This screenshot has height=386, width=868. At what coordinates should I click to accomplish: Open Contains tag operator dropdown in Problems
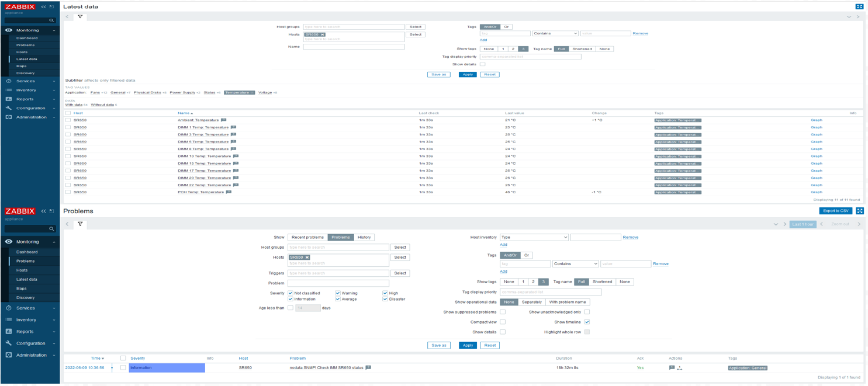[575, 264]
